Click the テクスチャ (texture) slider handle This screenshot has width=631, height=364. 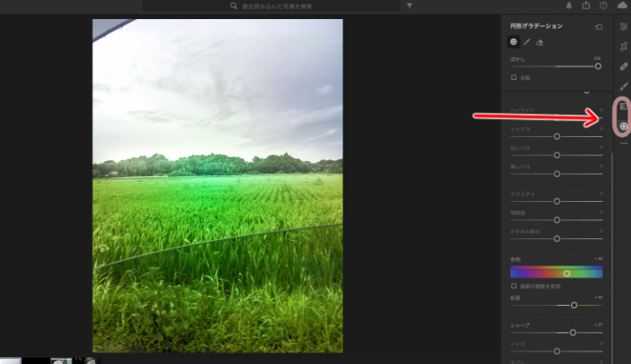pyautogui.click(x=557, y=201)
